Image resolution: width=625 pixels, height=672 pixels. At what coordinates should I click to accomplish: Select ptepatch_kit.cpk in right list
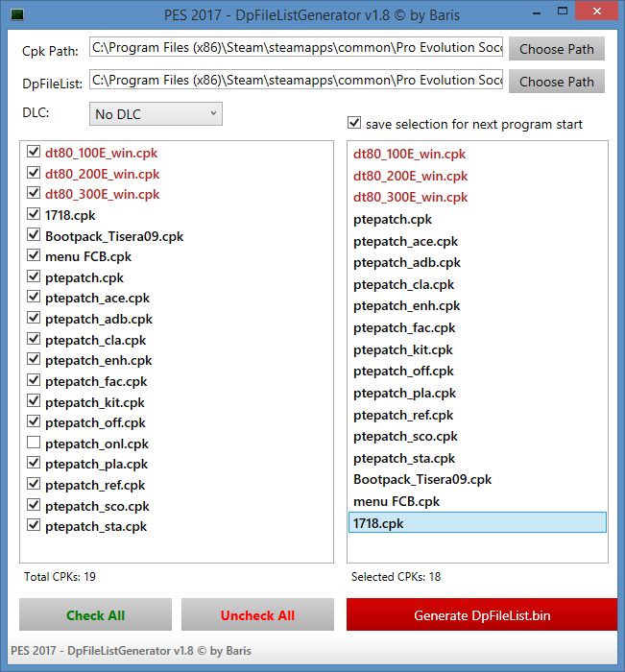[477, 349]
